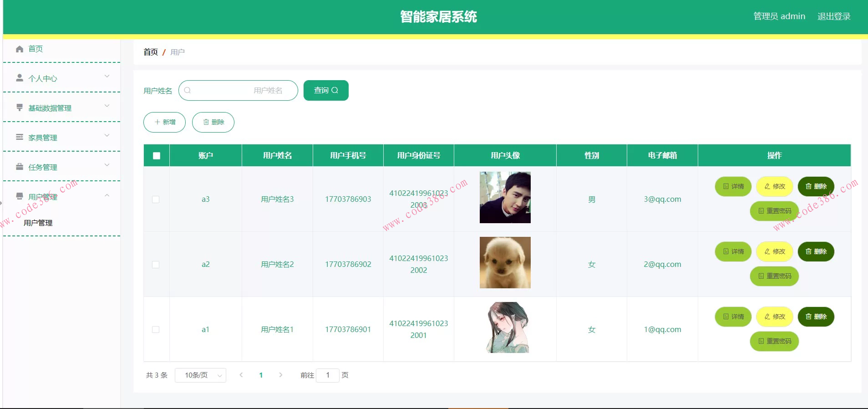The height and width of the screenshot is (409, 868).
Task: Click the 用户姓名 column header
Action: (278, 155)
